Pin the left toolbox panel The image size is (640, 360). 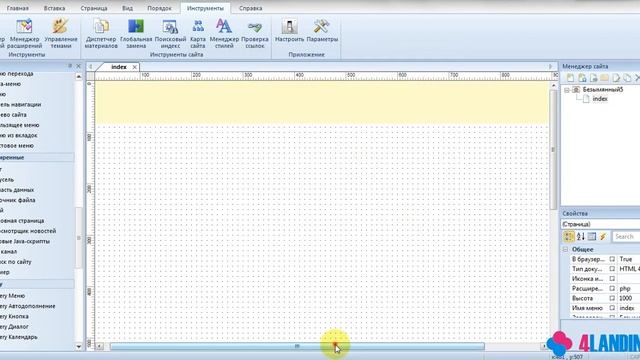tap(70, 66)
